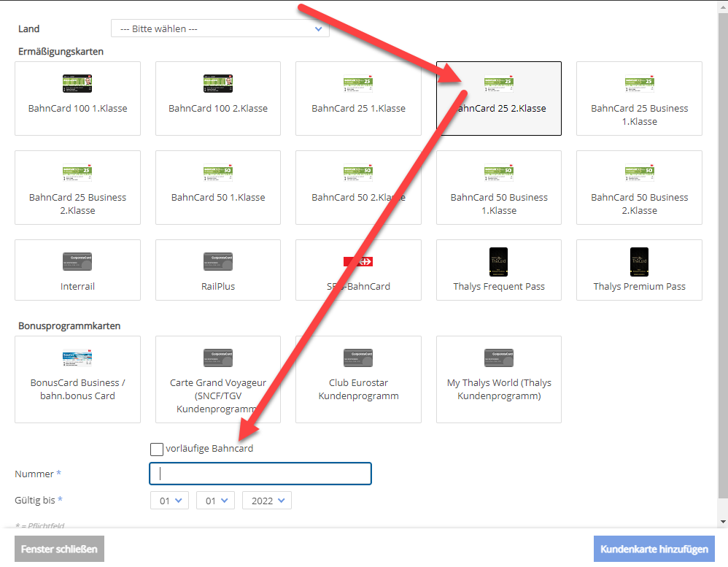Open the Gültig bis month dropdown
The height and width of the screenshot is (567, 728).
point(215,501)
